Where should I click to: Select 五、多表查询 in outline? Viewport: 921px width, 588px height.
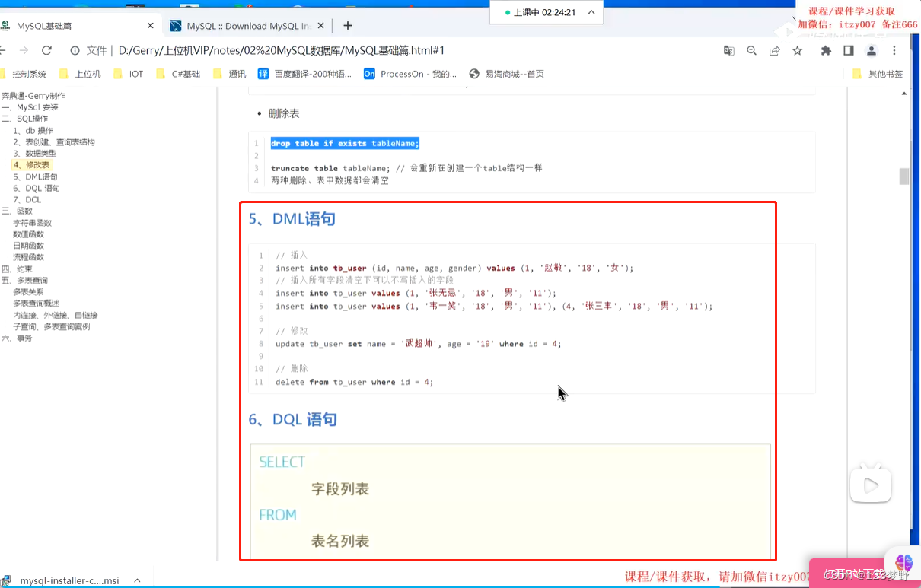(24, 281)
